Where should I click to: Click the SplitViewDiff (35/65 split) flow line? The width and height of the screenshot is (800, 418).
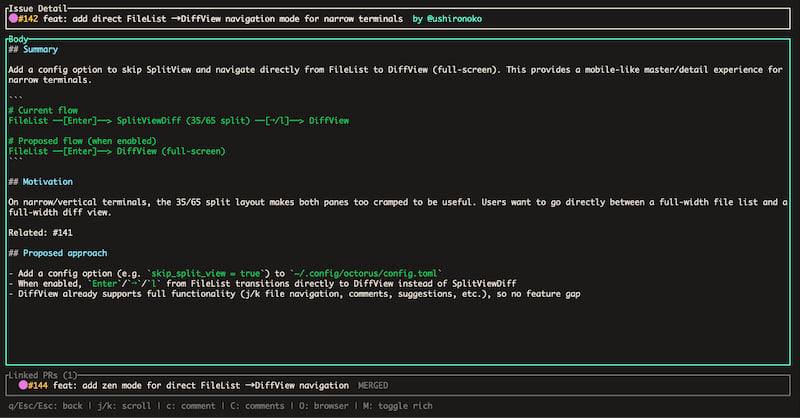(179, 120)
